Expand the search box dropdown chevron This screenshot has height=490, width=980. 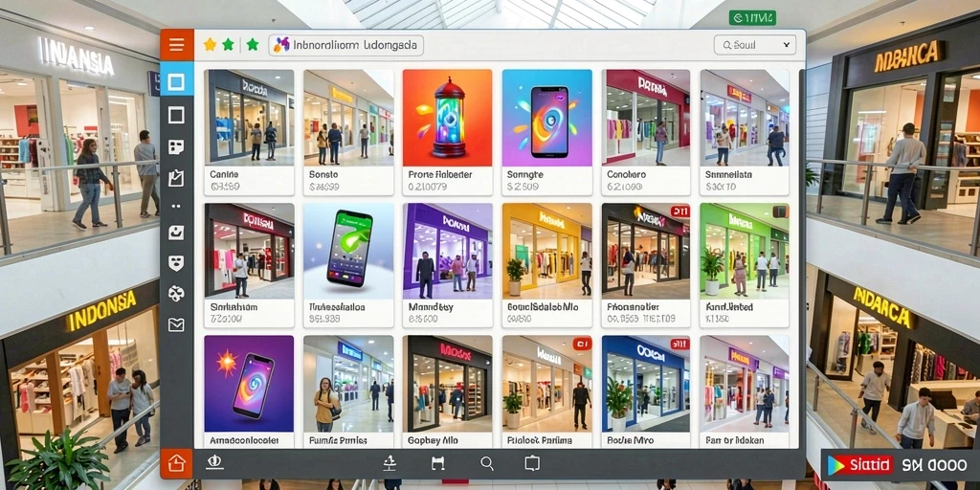click(x=787, y=45)
